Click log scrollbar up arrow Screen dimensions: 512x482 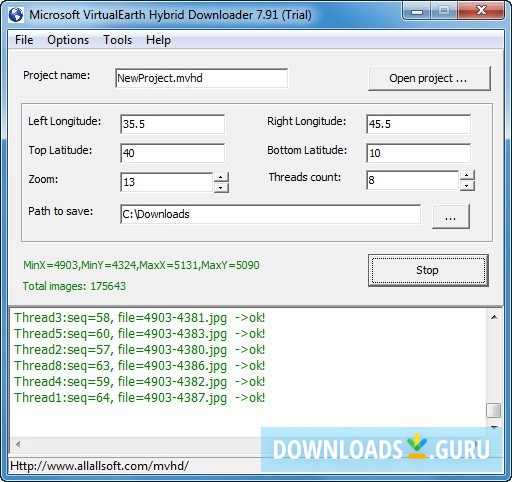pyautogui.click(x=494, y=317)
